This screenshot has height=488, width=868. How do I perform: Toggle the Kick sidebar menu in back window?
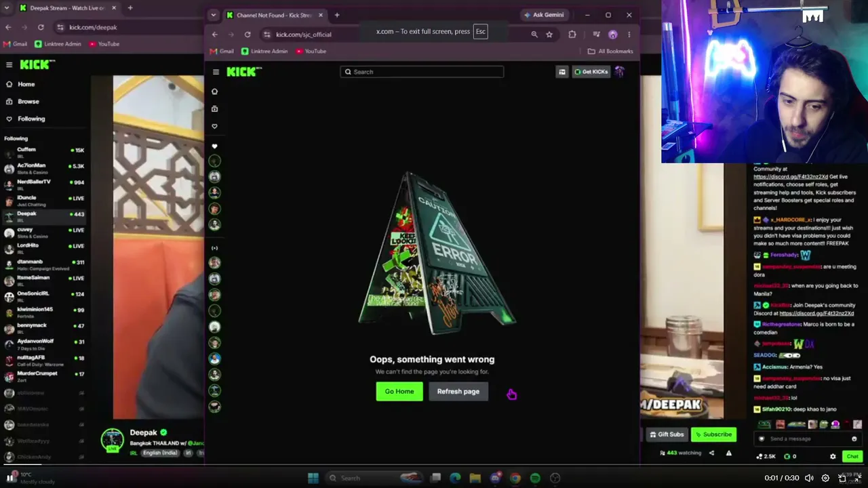pos(9,64)
